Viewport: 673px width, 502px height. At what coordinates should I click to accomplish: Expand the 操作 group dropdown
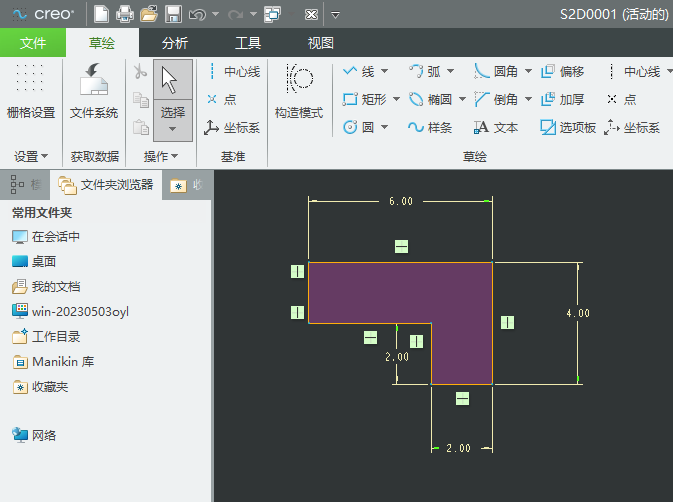pyautogui.click(x=161, y=157)
